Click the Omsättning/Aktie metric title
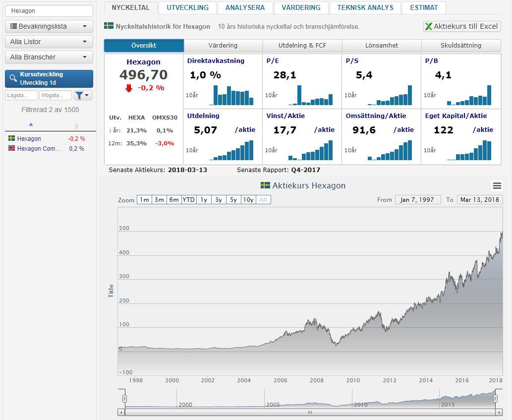Image resolution: width=512 pixels, height=420 pixels. pyautogui.click(x=376, y=116)
